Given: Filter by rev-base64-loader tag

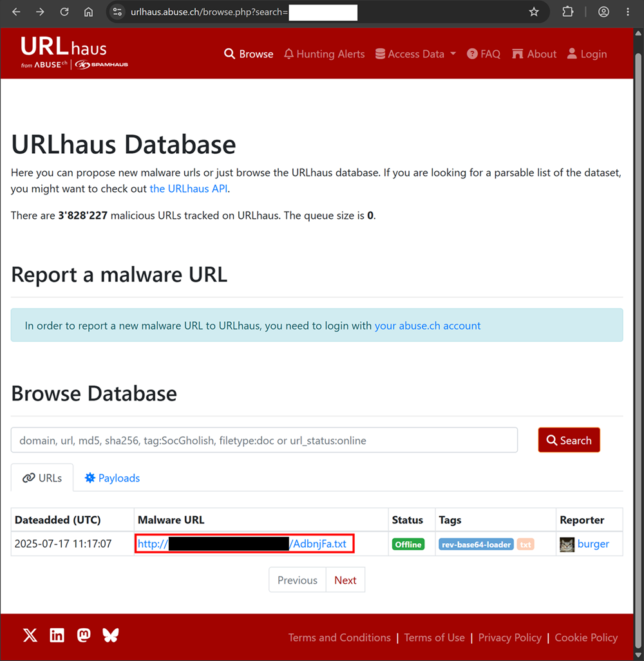Looking at the screenshot, I should (476, 545).
